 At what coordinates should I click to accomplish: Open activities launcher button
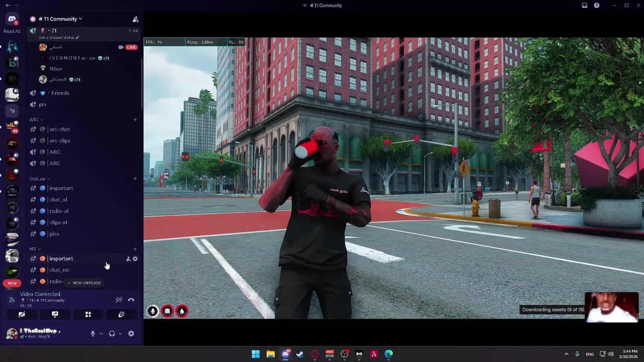pyautogui.click(x=88, y=315)
